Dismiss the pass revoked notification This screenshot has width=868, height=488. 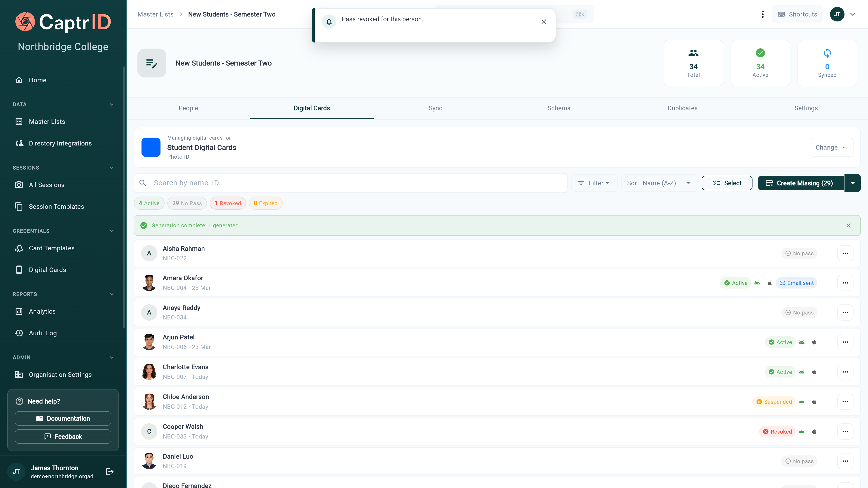click(543, 21)
